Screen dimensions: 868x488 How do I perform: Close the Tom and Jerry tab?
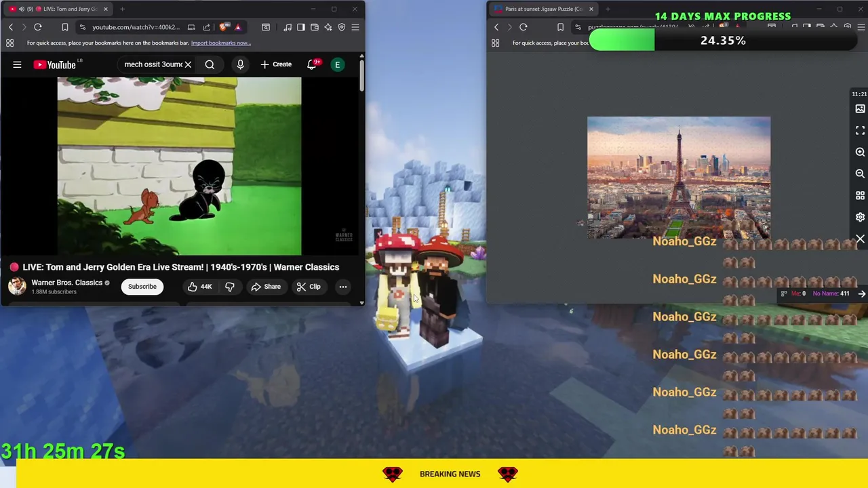click(x=105, y=9)
